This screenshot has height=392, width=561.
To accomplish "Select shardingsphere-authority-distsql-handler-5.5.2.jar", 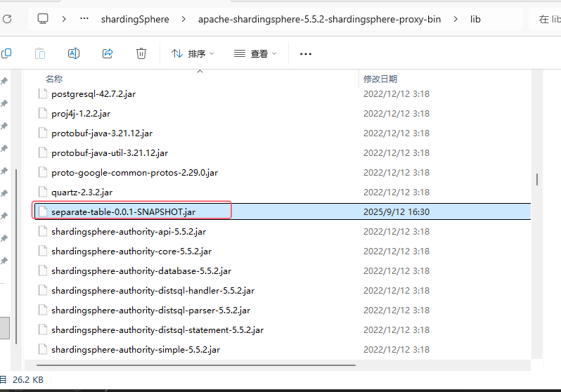I will [x=153, y=291].
